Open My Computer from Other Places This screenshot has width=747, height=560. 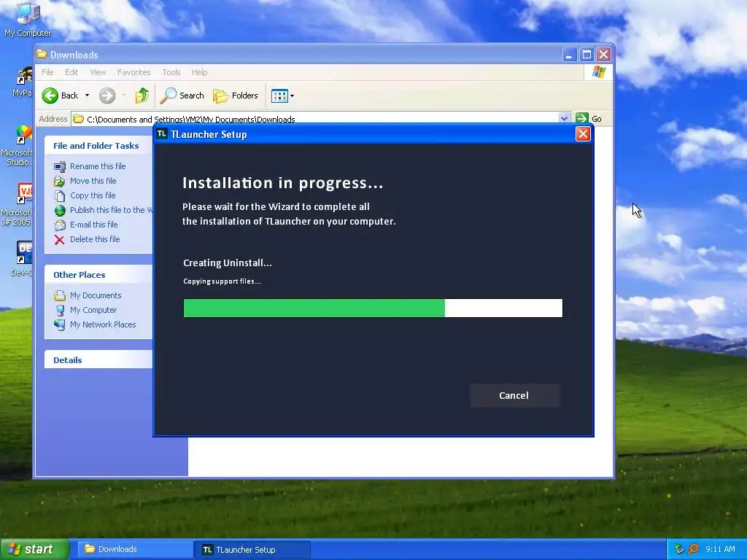[93, 310]
